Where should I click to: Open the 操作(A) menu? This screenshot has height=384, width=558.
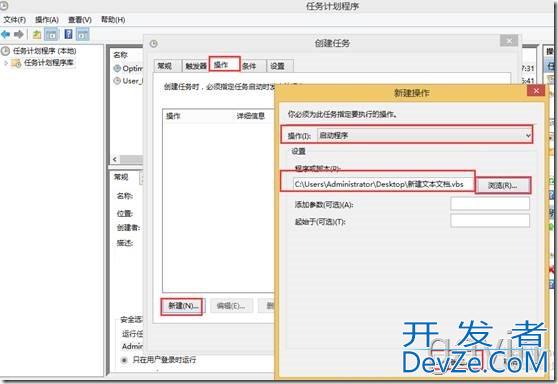click(47, 20)
